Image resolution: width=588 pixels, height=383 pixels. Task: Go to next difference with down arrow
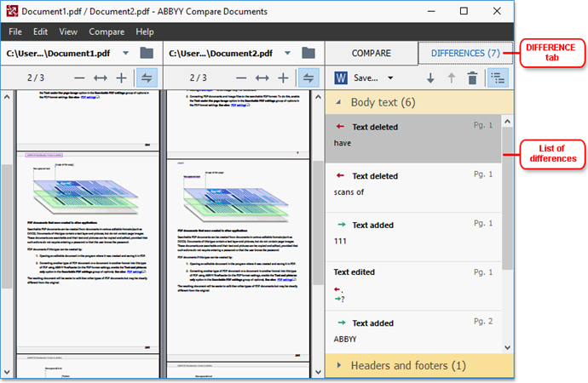coord(430,78)
